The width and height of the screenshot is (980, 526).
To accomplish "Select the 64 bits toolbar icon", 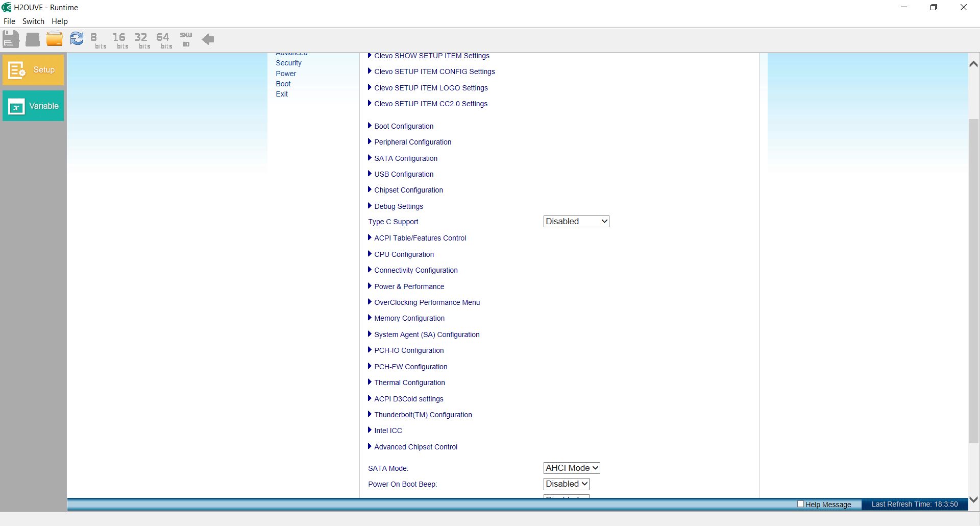I will (164, 40).
